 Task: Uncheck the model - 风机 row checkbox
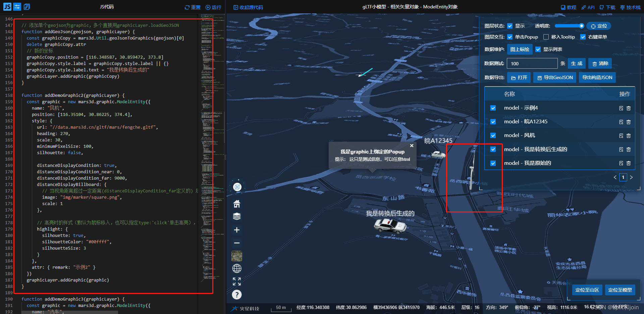[493, 135]
